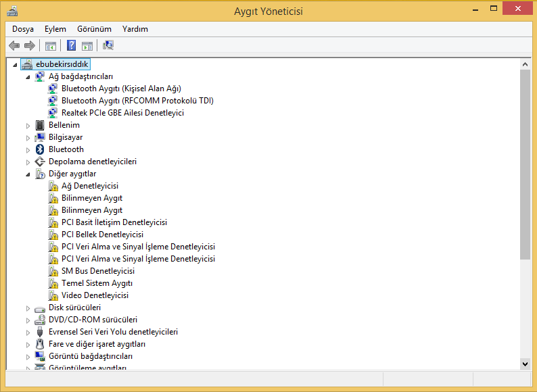The width and height of the screenshot is (537, 392).
Task: Click the Bellenim chip icon
Action: point(40,125)
